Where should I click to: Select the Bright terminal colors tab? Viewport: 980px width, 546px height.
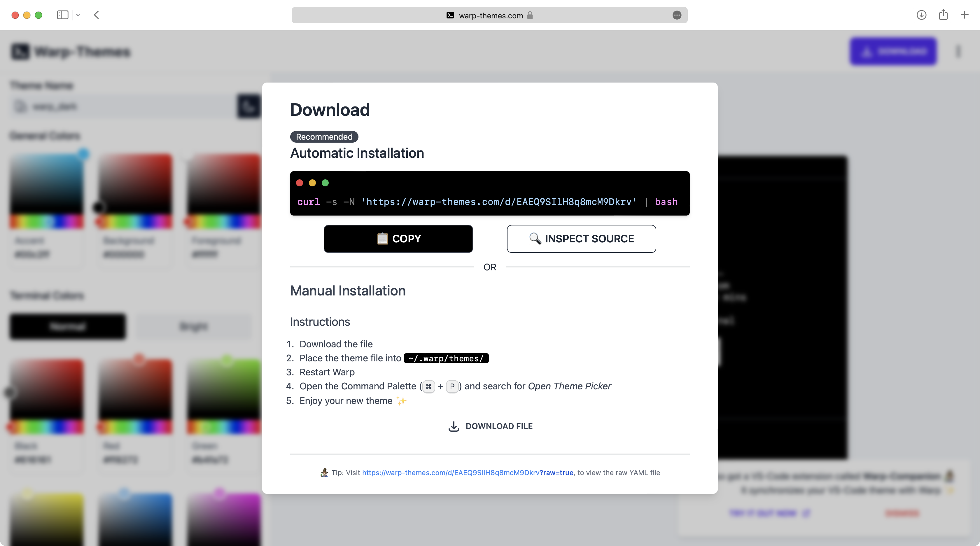pos(194,326)
